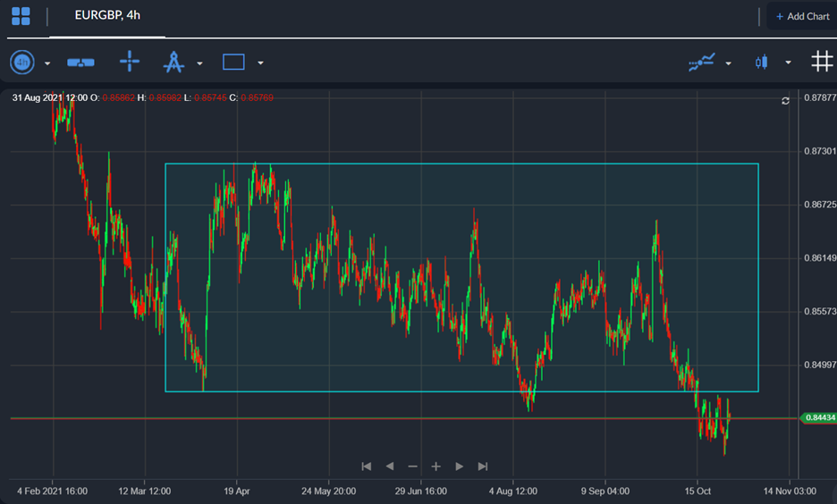This screenshot has width=837, height=504.
Task: Click the Add Chart button
Action: [802, 16]
